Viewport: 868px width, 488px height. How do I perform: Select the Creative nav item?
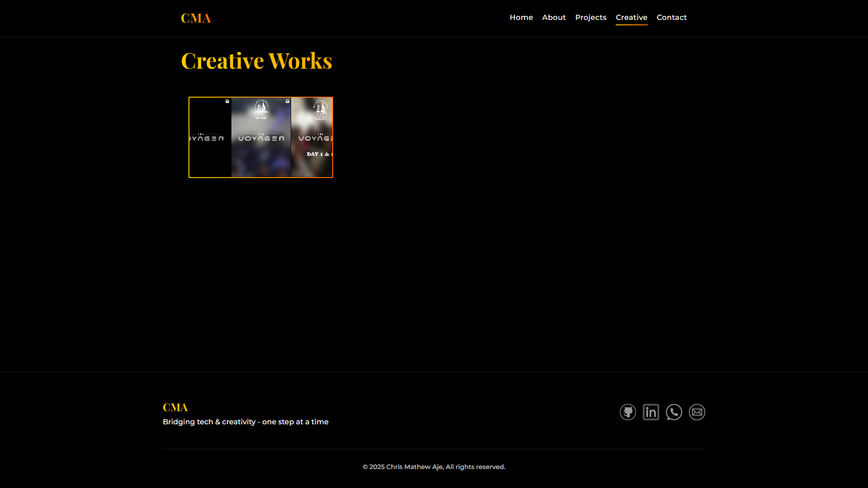tap(631, 18)
